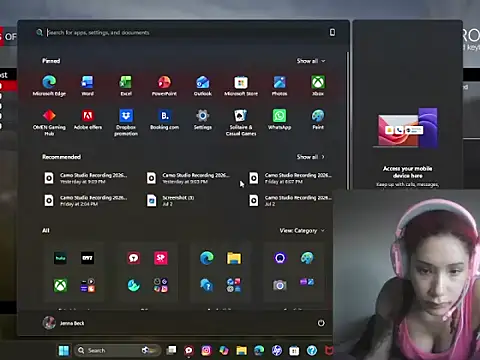
Task: Click the Windows Start button on the taskbar
Action: tap(64, 350)
